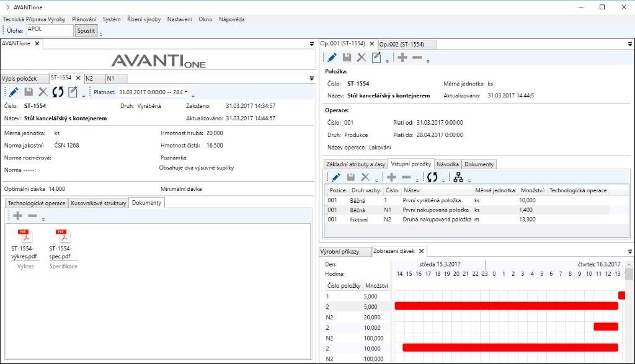This screenshot has width=635, height=364.
Task: Open the Technická Příprava Výroby menu
Action: 34,19
